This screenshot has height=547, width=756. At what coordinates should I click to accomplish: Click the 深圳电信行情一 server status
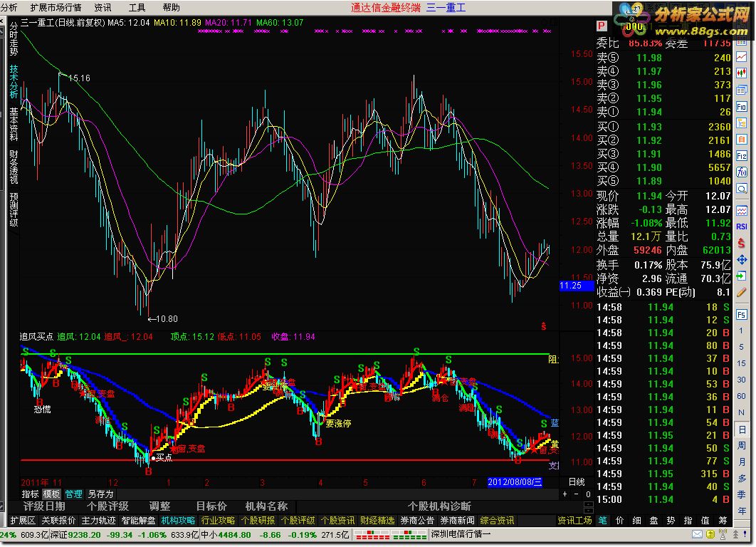461,534
